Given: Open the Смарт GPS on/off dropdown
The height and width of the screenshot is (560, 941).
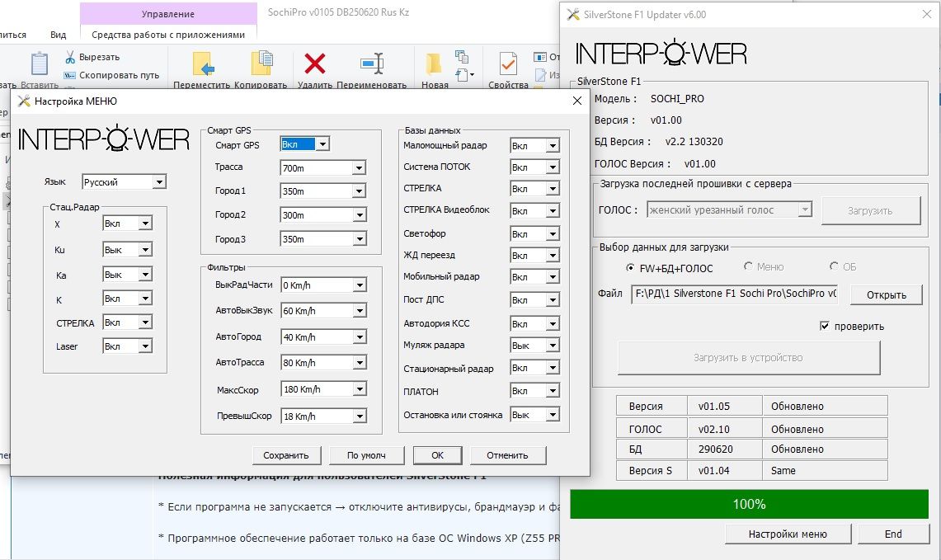Looking at the screenshot, I should pos(322,144).
